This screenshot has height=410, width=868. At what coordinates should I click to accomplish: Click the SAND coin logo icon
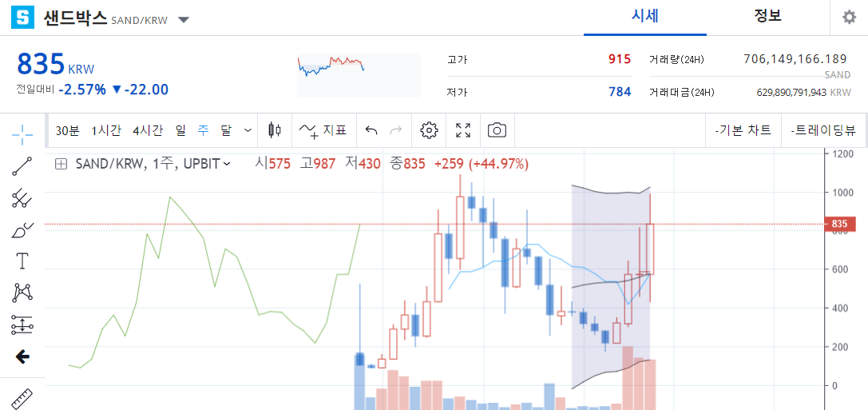point(23,18)
